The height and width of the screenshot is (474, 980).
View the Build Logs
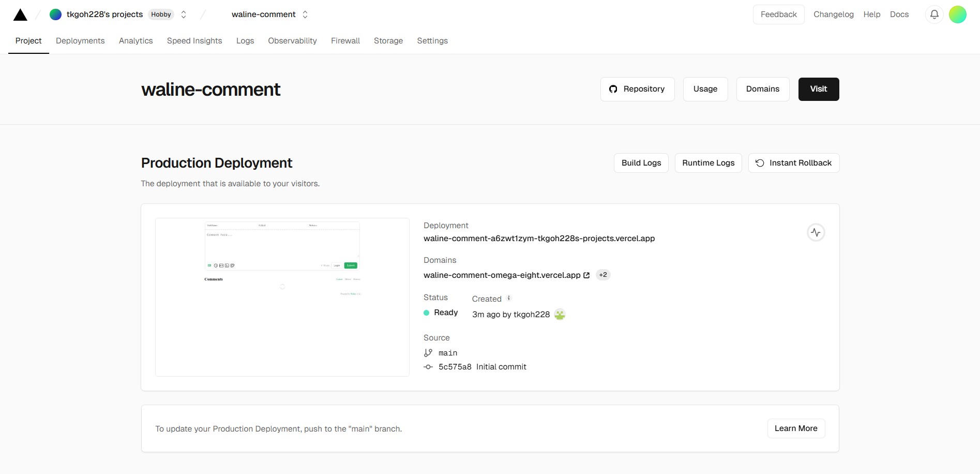tap(641, 163)
